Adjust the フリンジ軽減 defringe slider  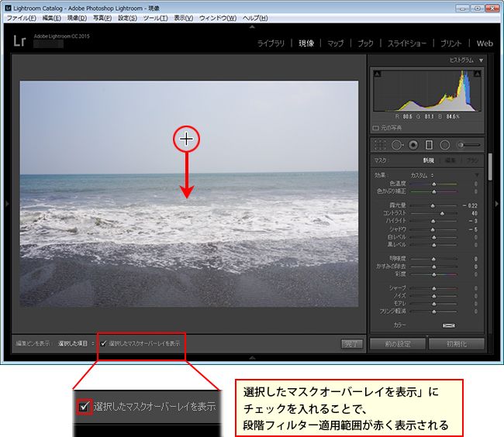coord(434,311)
